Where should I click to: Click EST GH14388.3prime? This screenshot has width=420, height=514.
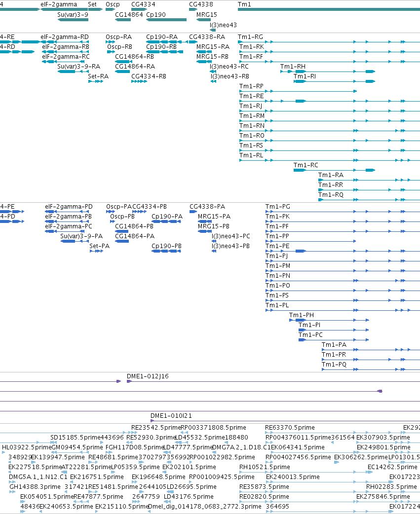[35, 487]
